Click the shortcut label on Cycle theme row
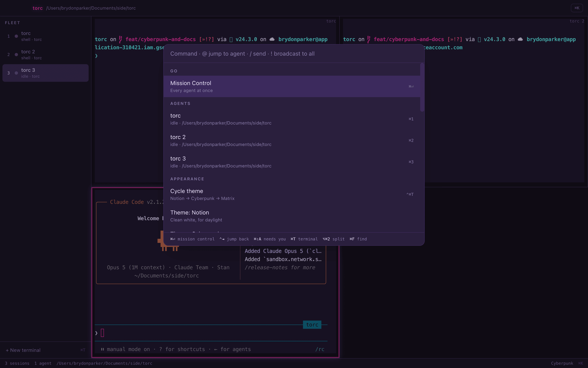Screen dimensions: 588x368 pos(410,194)
